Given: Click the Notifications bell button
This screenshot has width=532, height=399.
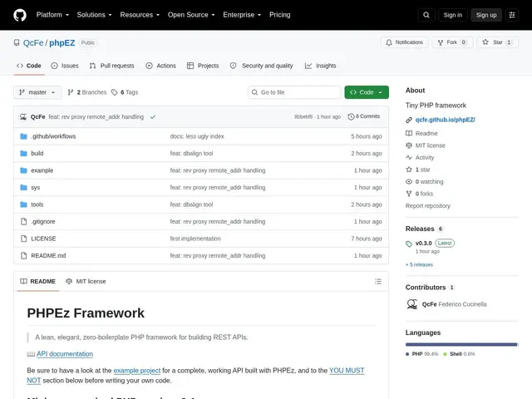Looking at the screenshot, I should 405,42.
